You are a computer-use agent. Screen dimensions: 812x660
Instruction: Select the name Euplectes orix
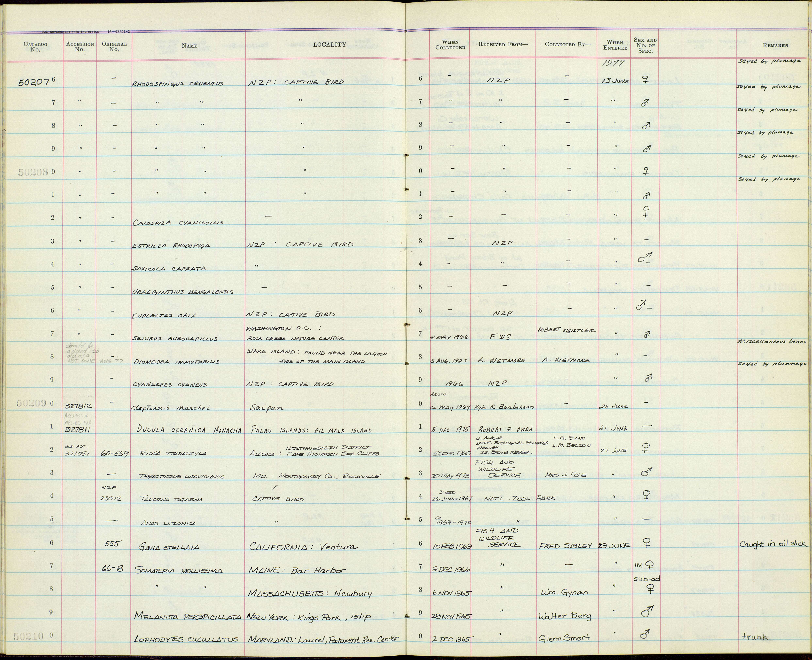164,315
